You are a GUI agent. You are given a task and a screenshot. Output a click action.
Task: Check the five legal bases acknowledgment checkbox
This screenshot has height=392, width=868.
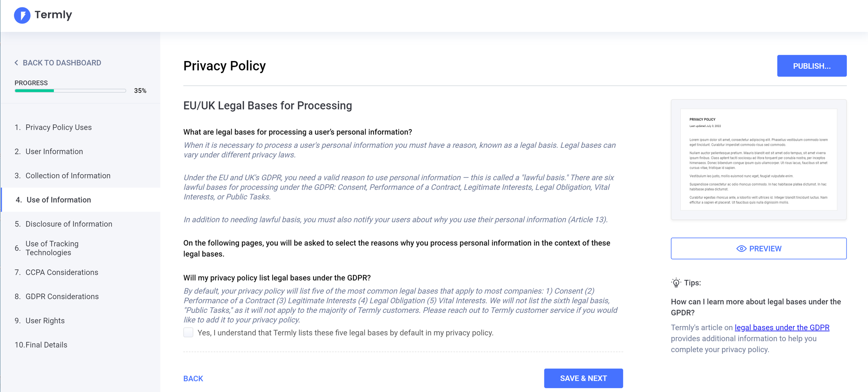pyautogui.click(x=188, y=333)
